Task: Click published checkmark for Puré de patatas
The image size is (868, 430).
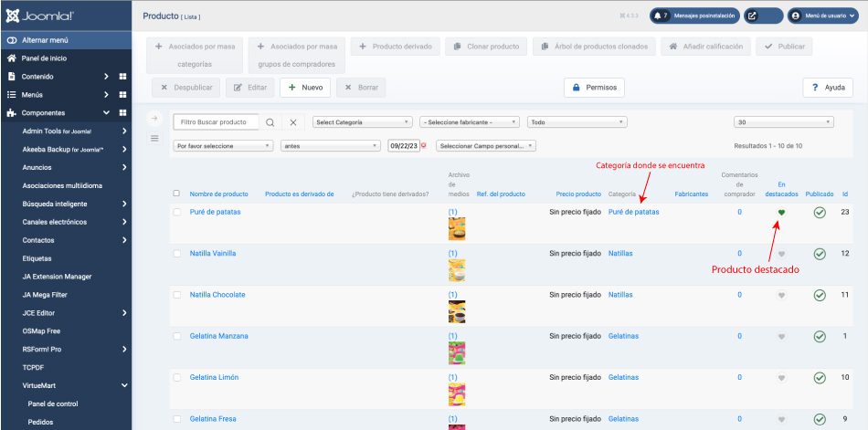Action: (x=820, y=213)
